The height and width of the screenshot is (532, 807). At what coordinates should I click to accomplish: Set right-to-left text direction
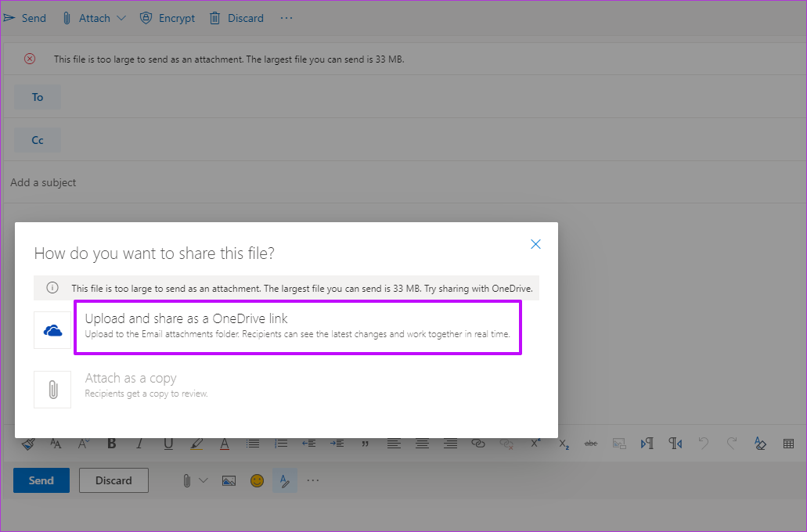pos(676,444)
